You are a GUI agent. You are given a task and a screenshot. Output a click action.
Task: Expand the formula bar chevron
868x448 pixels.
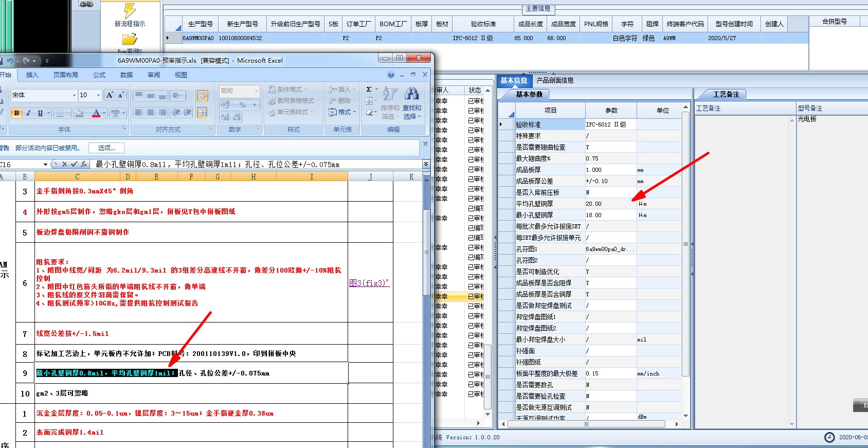coord(426,164)
